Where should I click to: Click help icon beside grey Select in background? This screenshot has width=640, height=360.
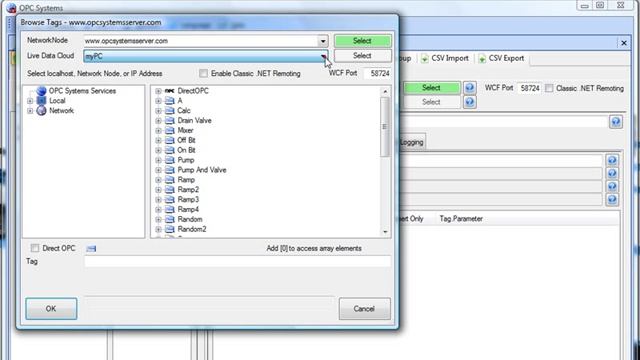tap(470, 102)
